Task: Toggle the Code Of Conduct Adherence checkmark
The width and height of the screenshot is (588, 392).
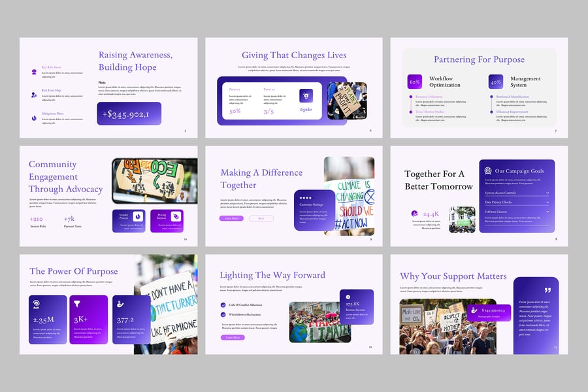Action: tap(223, 305)
